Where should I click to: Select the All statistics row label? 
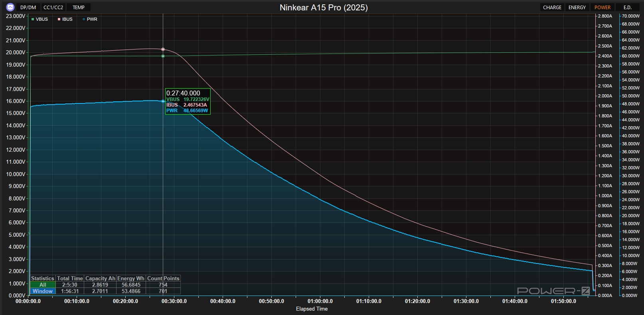point(43,285)
